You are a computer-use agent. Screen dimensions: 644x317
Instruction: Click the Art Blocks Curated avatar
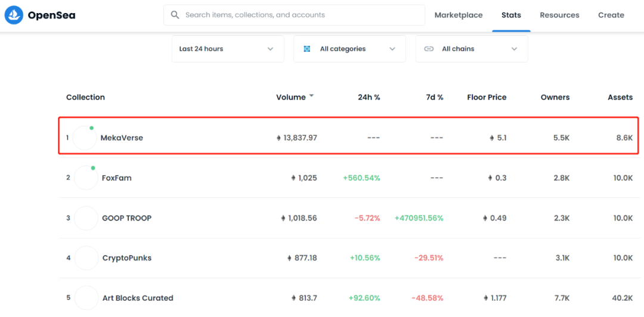pyautogui.click(x=86, y=298)
